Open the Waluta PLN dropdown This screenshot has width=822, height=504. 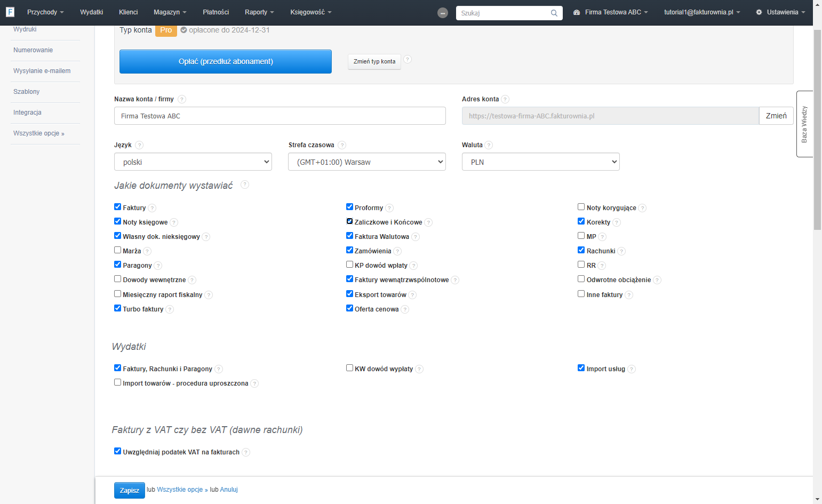[x=541, y=162]
